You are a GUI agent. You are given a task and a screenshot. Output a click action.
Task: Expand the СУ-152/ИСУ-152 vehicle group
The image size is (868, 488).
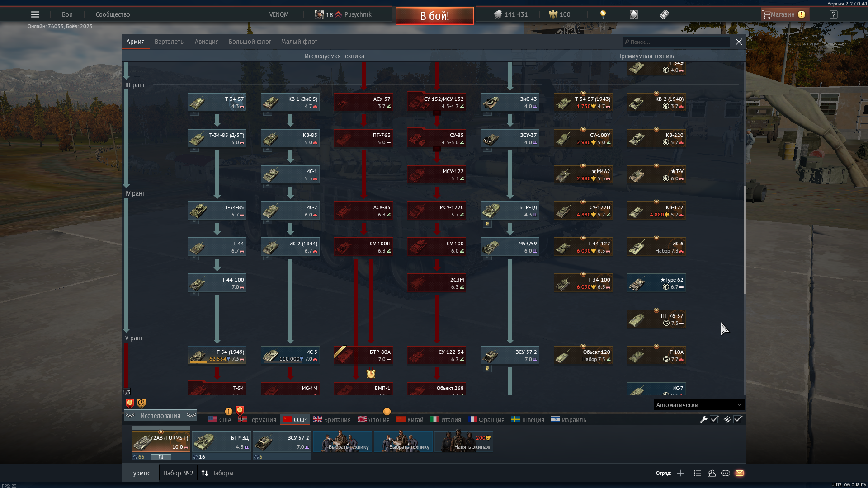pyautogui.click(x=437, y=102)
